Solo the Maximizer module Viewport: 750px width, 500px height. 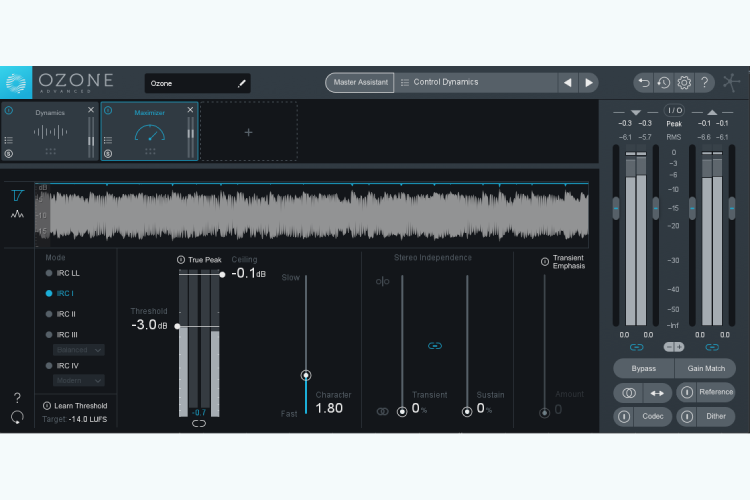point(108,154)
